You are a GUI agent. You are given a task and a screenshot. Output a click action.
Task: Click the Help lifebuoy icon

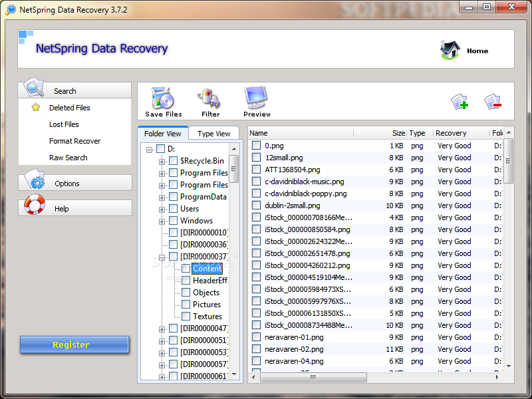coord(35,204)
